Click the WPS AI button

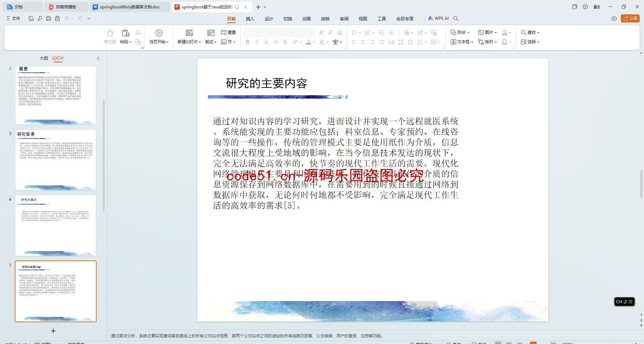tap(438, 18)
